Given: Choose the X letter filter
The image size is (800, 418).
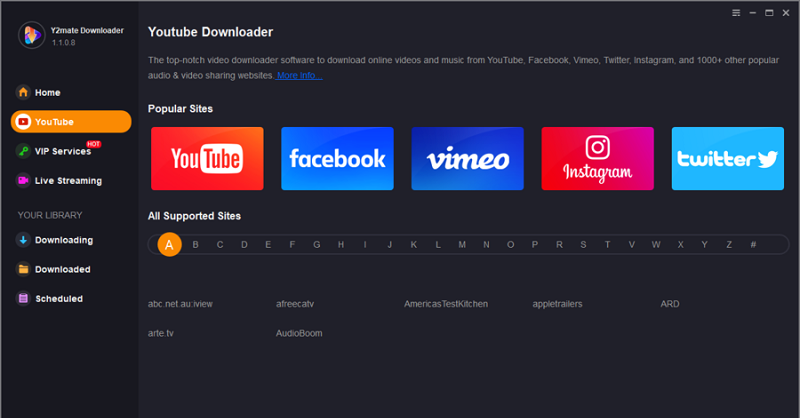Looking at the screenshot, I should 680,244.
